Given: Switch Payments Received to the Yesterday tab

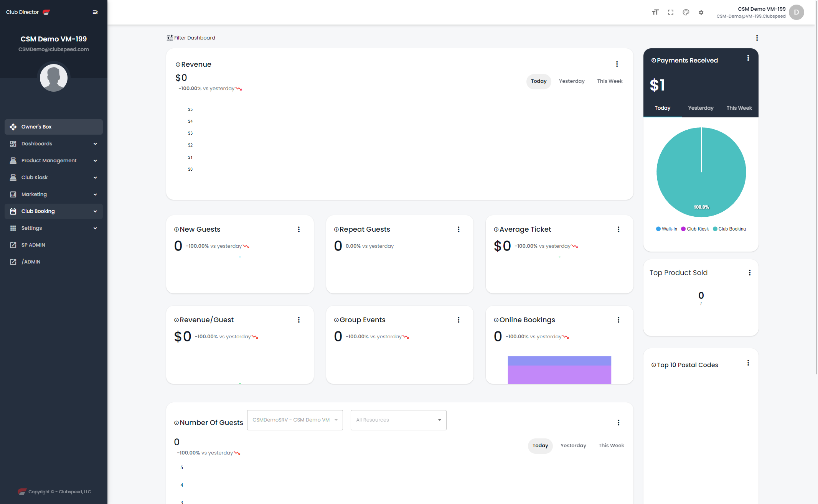Looking at the screenshot, I should (x=701, y=108).
